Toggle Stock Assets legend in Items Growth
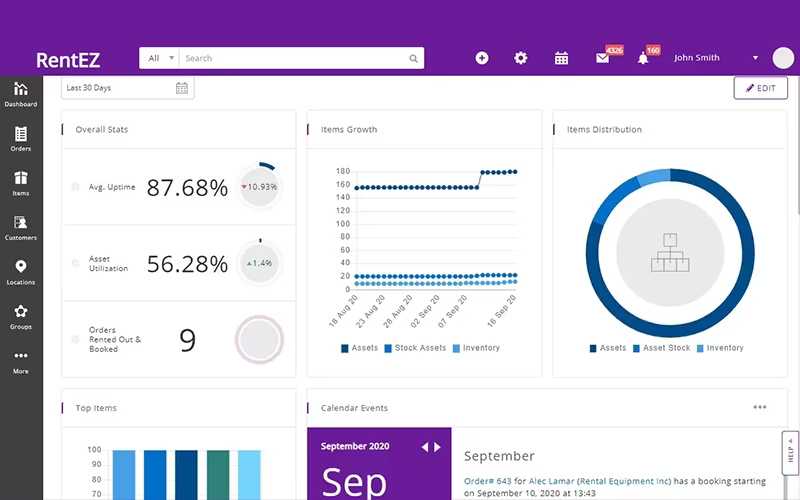Viewport: 800px width, 500px height. (x=415, y=348)
